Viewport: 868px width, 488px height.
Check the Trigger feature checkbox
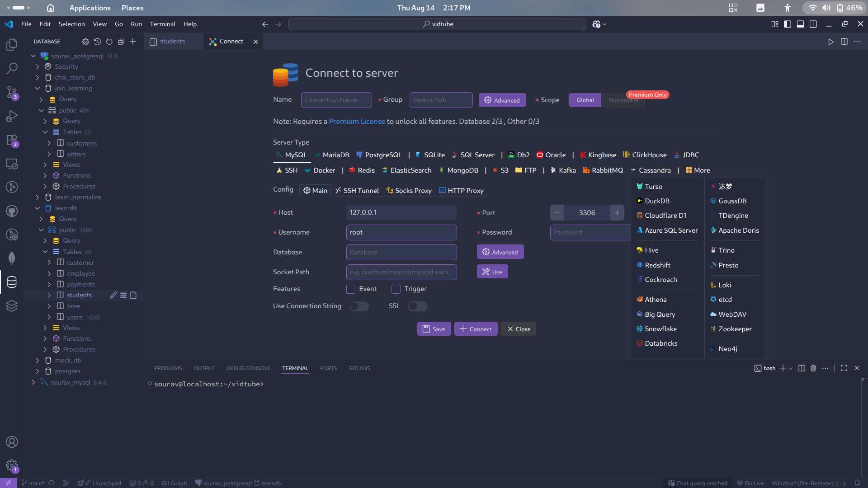pyautogui.click(x=396, y=289)
